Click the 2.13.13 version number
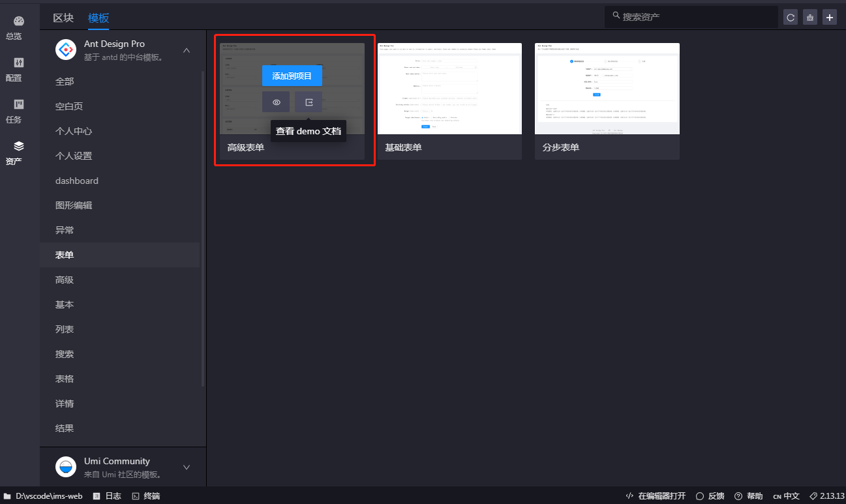The height and width of the screenshot is (504, 846). pos(832,496)
